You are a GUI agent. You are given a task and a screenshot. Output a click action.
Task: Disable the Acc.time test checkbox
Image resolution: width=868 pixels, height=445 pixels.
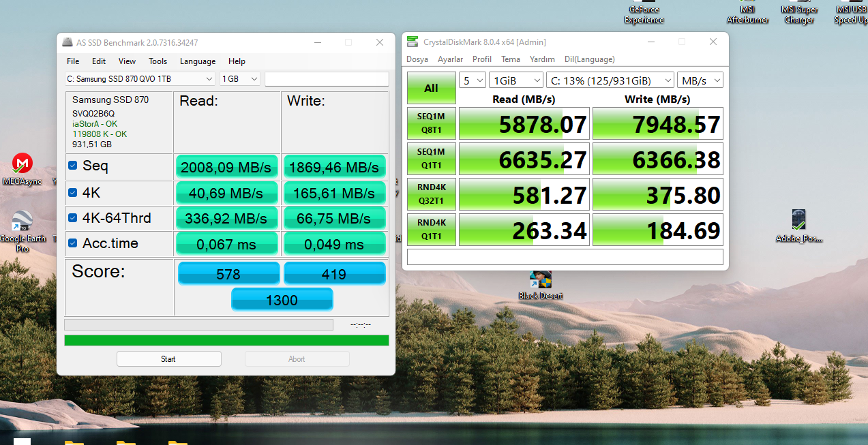73,243
